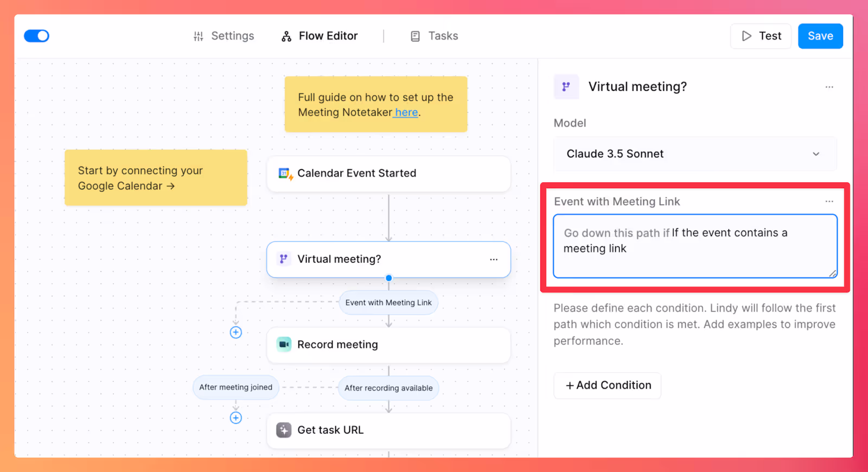Toggle the agent enabled switch
Screen dimensions: 868x472
point(36,36)
